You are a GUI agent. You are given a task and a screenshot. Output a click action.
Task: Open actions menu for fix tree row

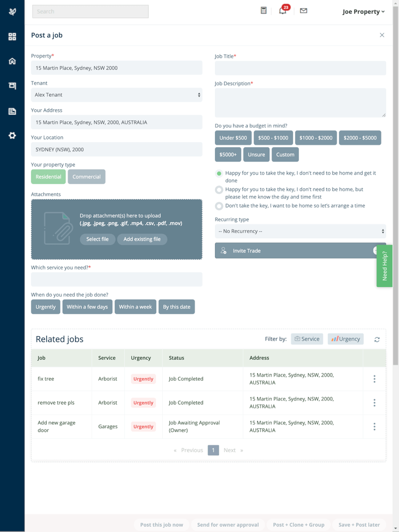374,379
